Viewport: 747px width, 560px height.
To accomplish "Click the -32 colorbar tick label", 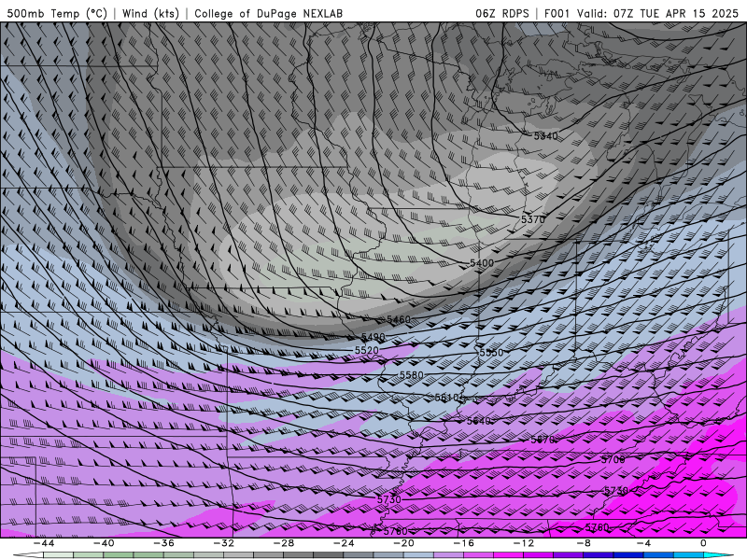I will point(224,543).
